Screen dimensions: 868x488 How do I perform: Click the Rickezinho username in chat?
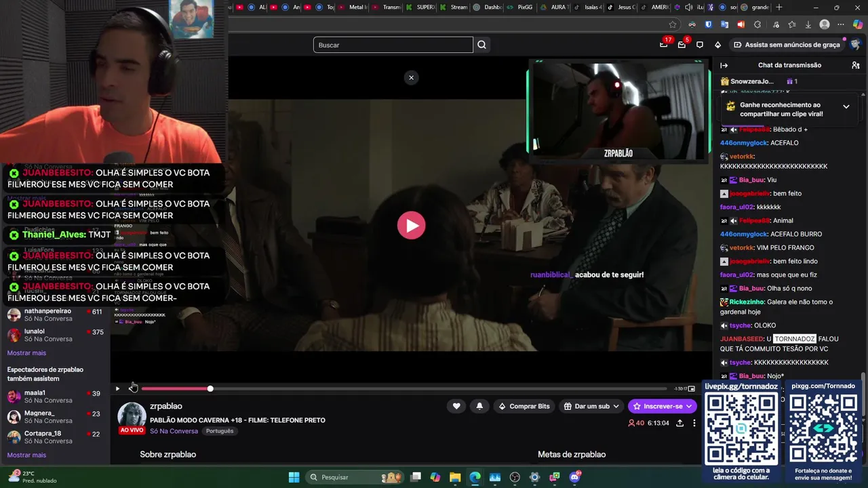pos(747,302)
